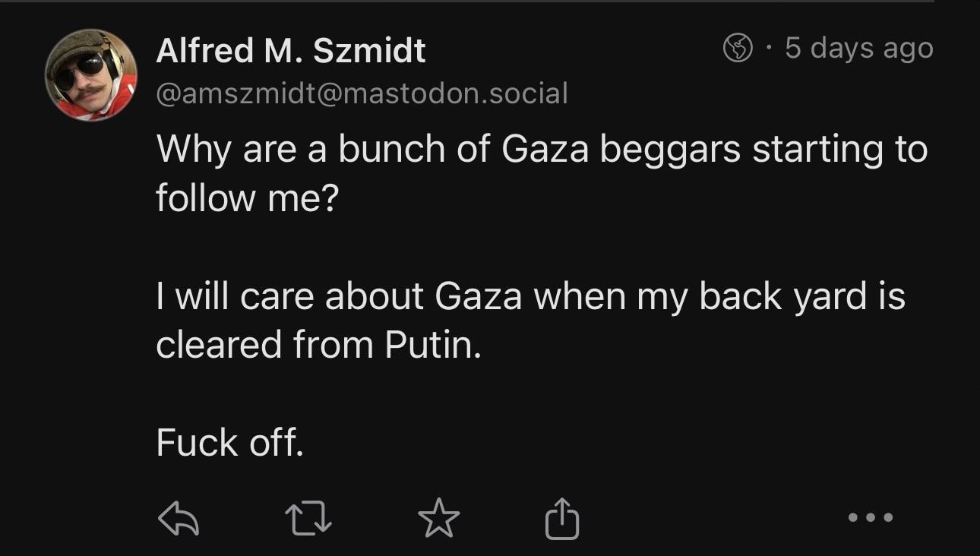Tap the word "Why" starting the post
The width and height of the screenshot is (980, 556).
pos(193,149)
